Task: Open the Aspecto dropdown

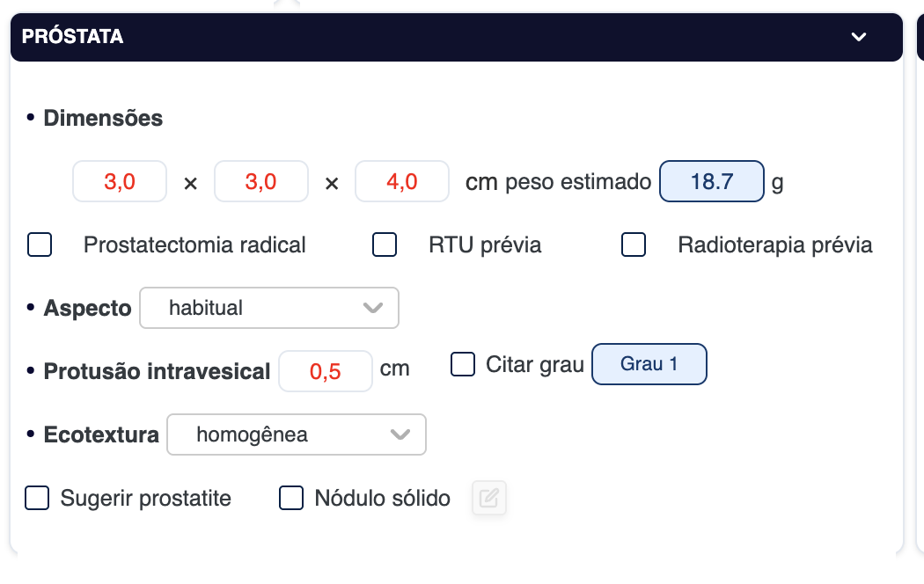Action: pyautogui.click(x=269, y=308)
